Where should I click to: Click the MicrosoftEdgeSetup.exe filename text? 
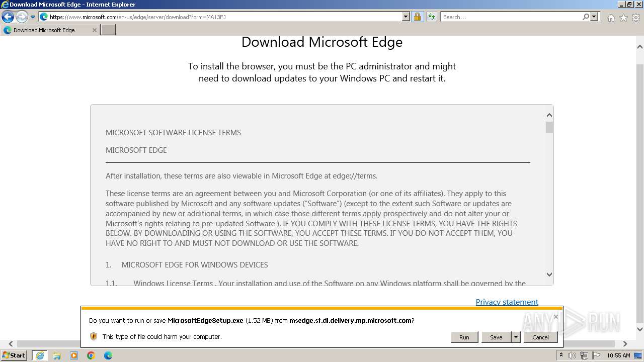[x=205, y=320]
